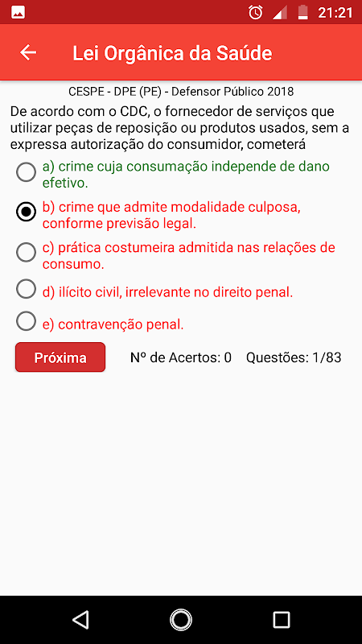Choose radio option d) ilícito civil
Viewport: 362px width, 644px height.
[x=26, y=289]
